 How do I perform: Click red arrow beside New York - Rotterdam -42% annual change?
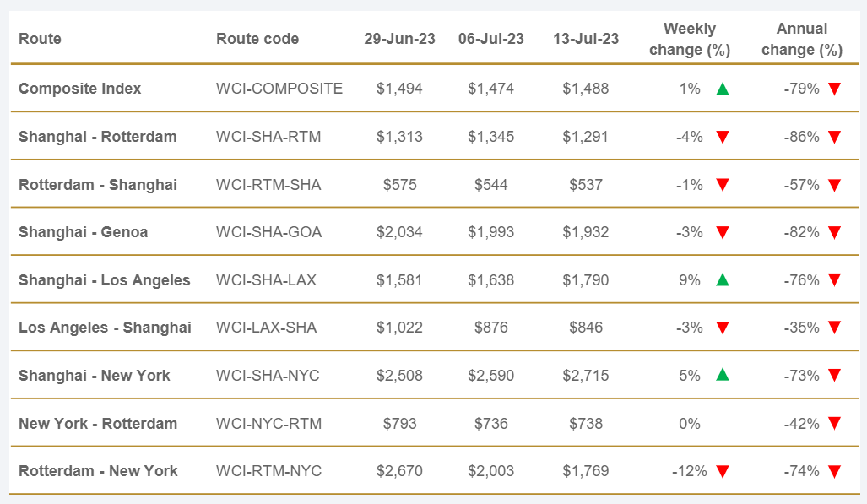click(x=834, y=424)
